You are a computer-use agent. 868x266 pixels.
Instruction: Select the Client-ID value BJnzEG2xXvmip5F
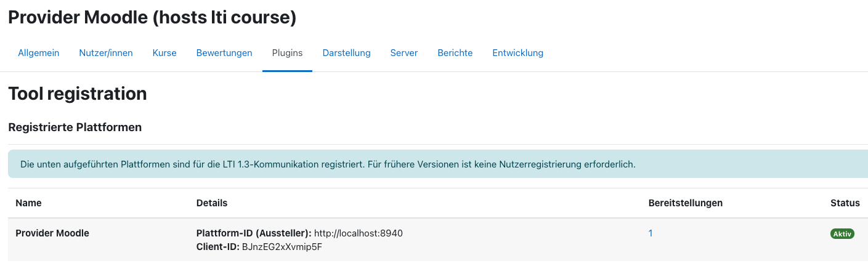click(282, 247)
